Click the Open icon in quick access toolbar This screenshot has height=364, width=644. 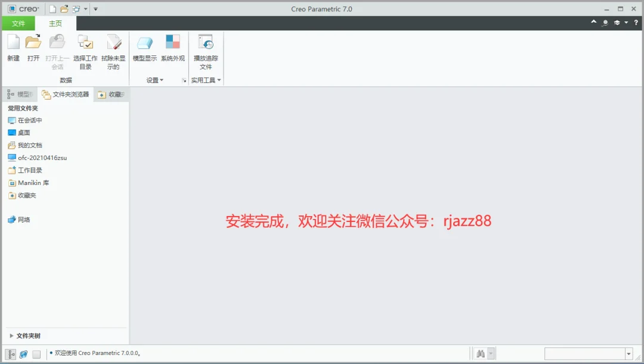[64, 9]
